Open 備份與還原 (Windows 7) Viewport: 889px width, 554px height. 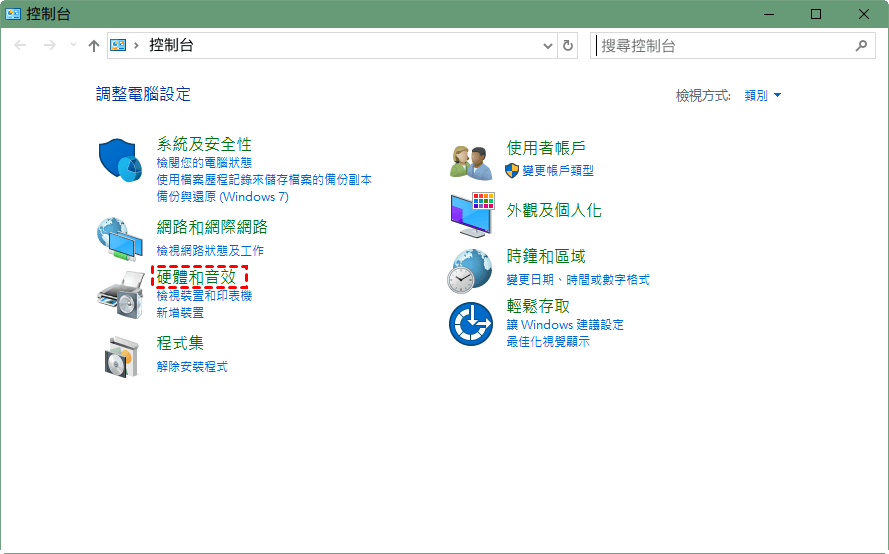coord(223,197)
